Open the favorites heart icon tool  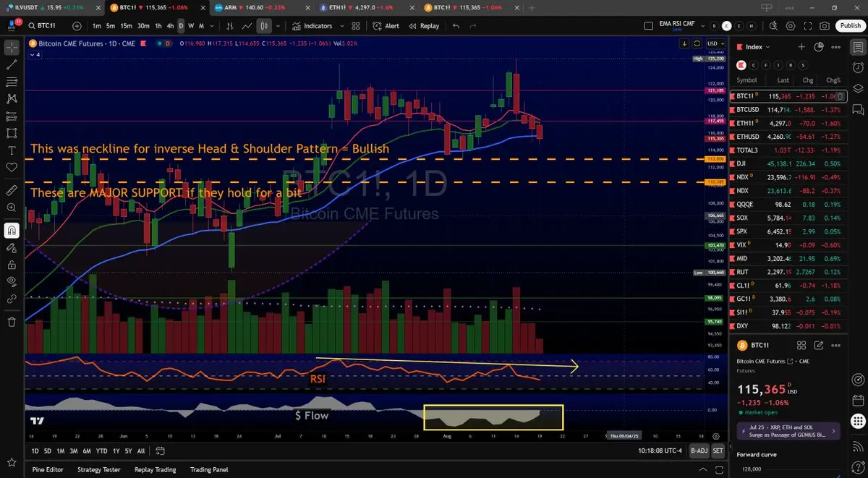pos(12,167)
